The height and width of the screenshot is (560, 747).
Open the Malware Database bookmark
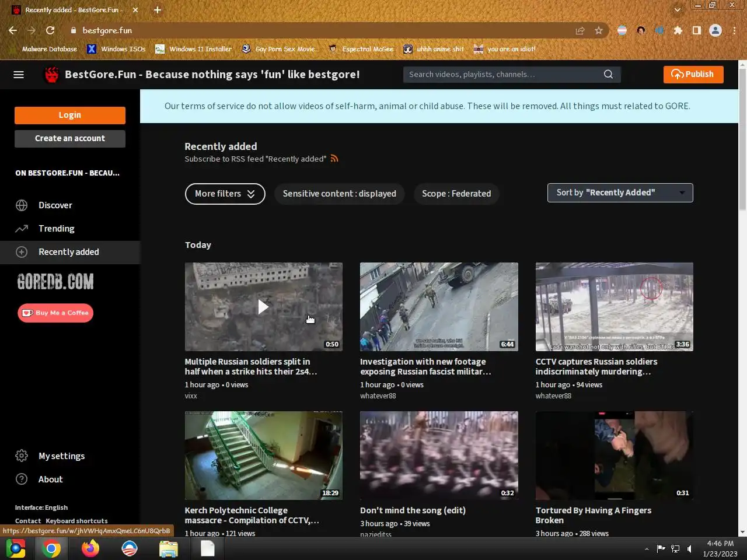(x=44, y=49)
